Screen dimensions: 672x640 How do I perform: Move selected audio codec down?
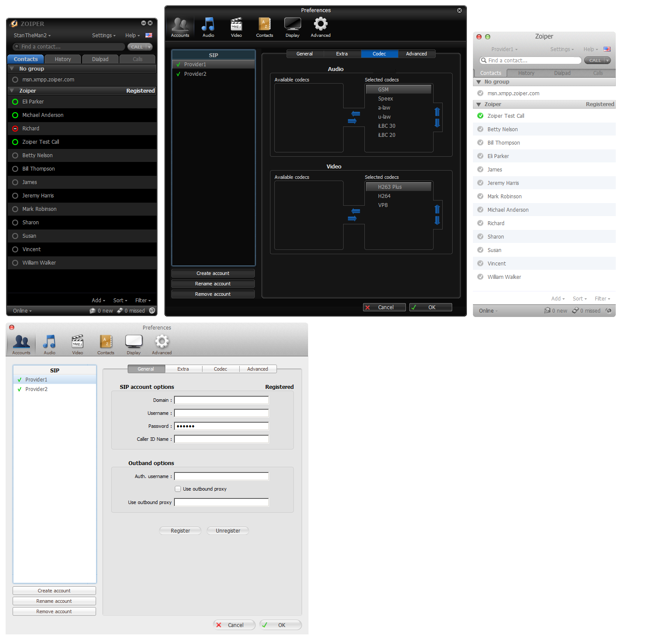click(437, 123)
